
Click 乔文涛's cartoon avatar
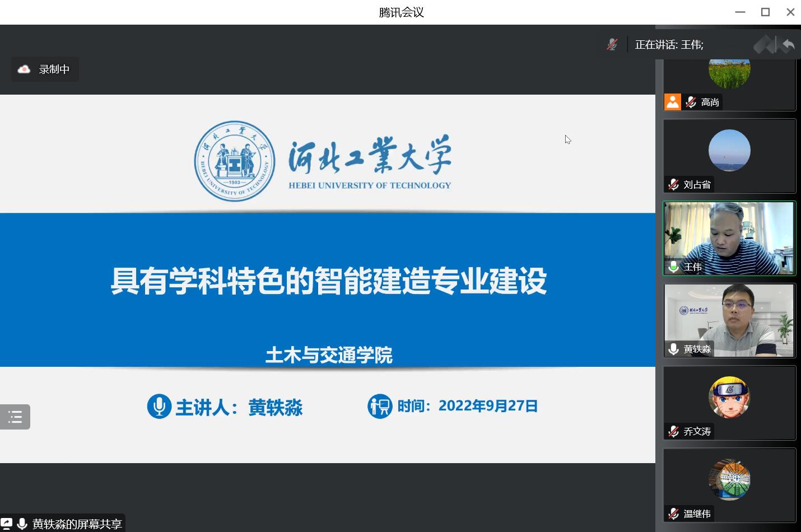point(729,397)
